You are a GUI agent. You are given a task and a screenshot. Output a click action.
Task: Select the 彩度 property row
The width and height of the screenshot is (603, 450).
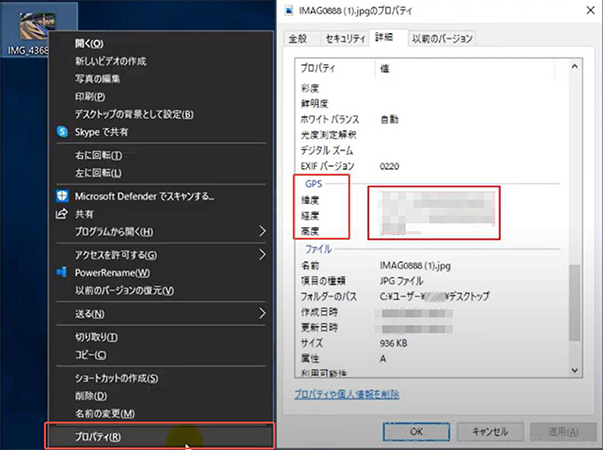coord(431,88)
